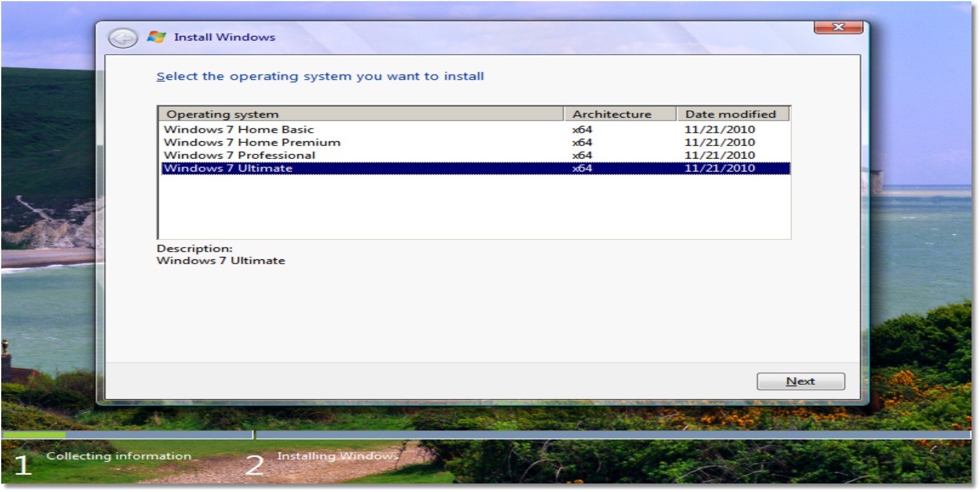Image resolution: width=980 pixels, height=492 pixels.
Task: Click the Operating system column header
Action: (x=361, y=114)
